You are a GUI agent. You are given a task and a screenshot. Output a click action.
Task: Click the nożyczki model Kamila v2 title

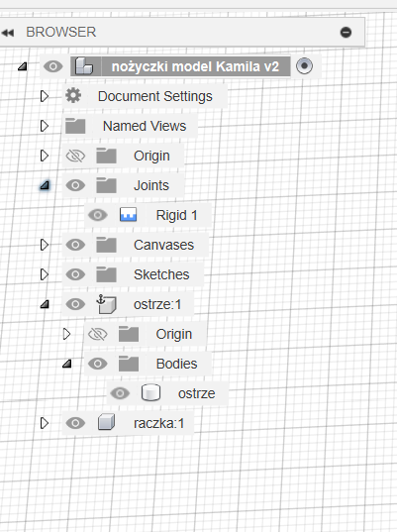pos(195,66)
